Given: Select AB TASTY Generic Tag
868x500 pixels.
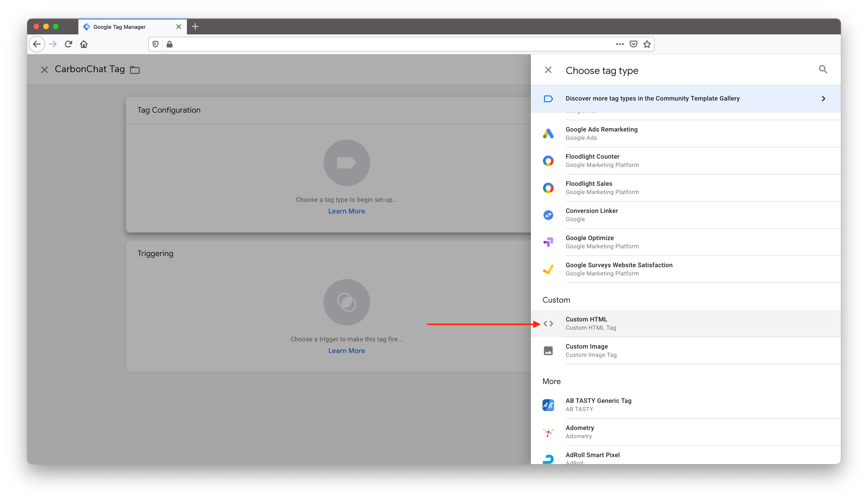Looking at the screenshot, I should click(x=598, y=405).
